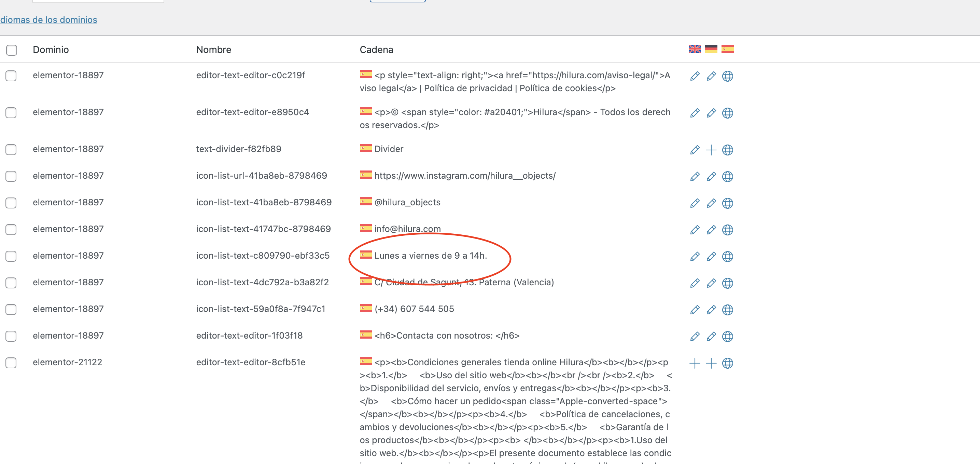The image size is (980, 464).
Task: Click the Nombre column header
Action: pyautogui.click(x=213, y=50)
